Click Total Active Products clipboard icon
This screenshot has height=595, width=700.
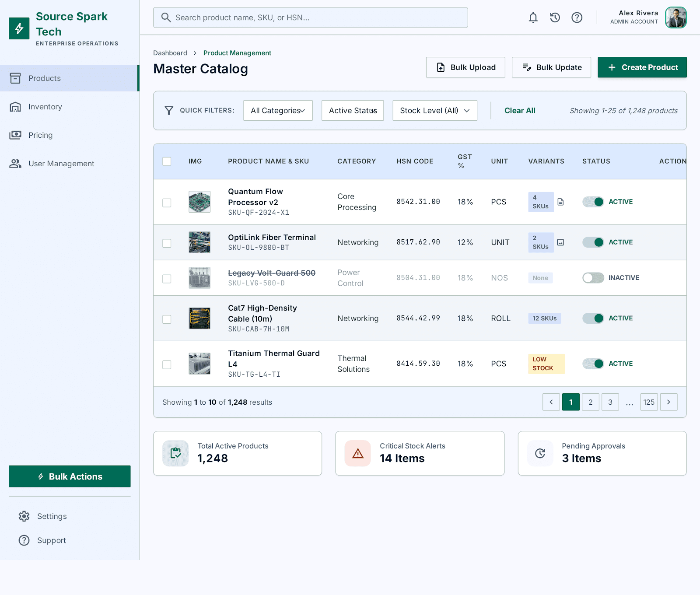point(175,453)
